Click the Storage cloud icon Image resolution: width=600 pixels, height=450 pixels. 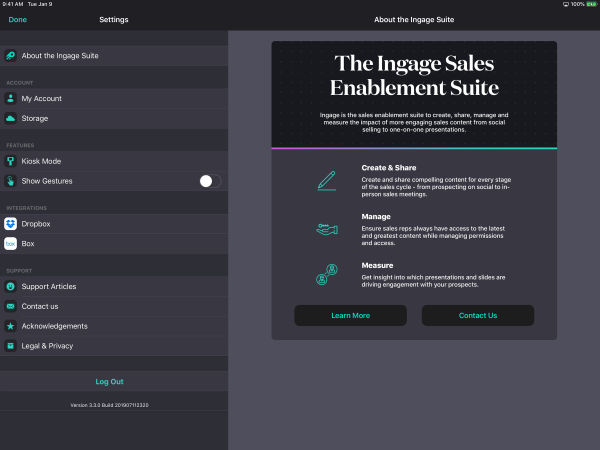[10, 119]
